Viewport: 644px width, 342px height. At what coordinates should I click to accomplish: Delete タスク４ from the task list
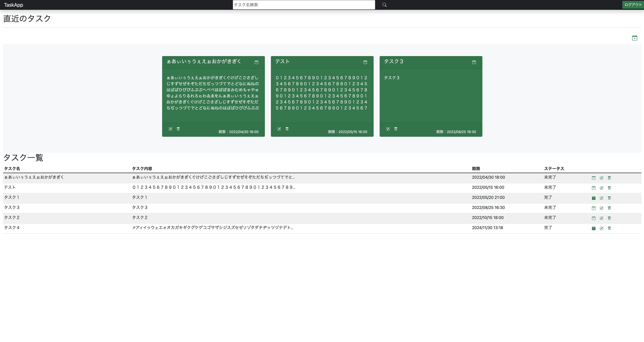(610, 228)
